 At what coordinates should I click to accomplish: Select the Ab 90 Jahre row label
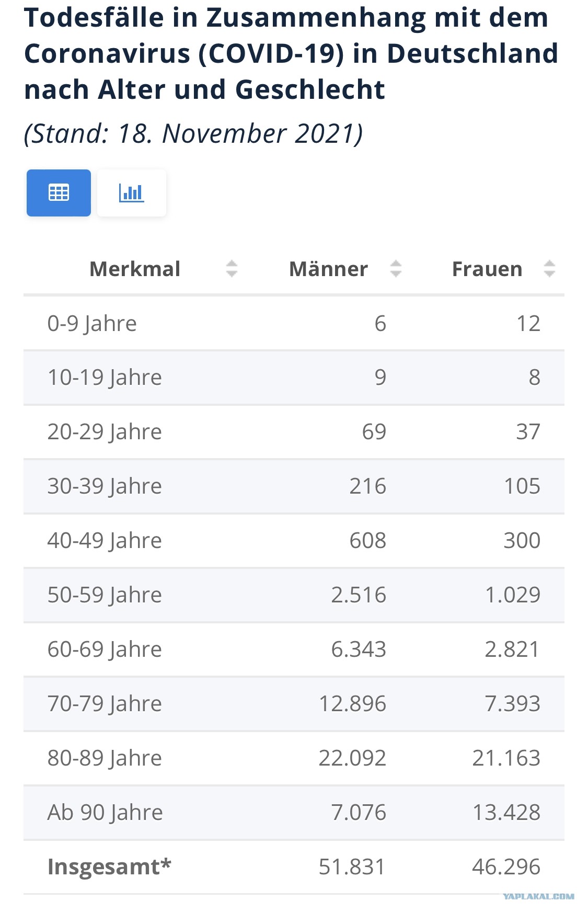(105, 813)
